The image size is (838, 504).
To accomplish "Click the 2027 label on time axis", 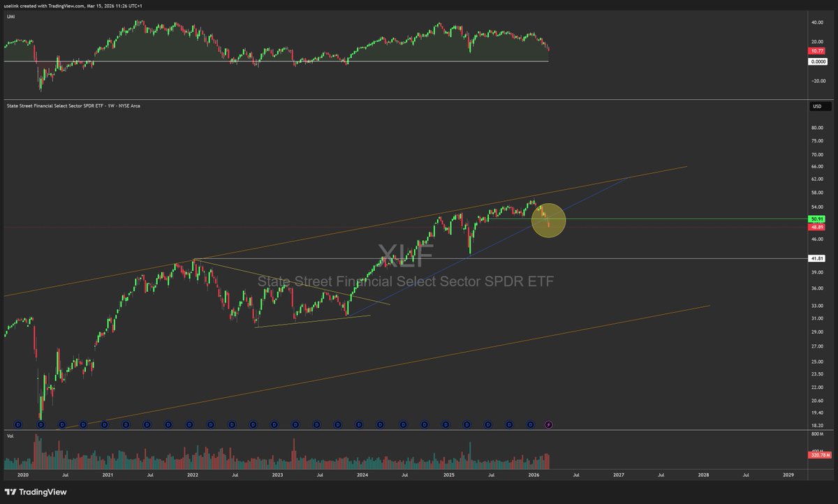I will tap(619, 474).
